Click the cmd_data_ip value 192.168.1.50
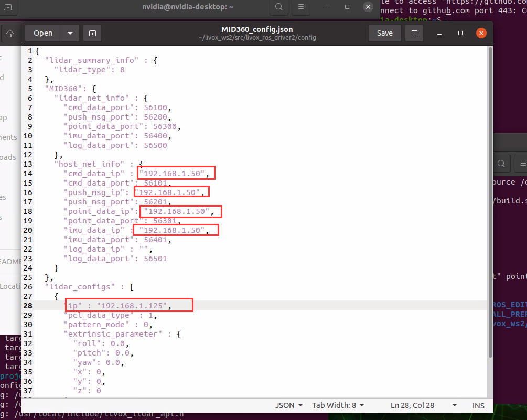Image resolution: width=527 pixels, height=420 pixels. (172, 174)
